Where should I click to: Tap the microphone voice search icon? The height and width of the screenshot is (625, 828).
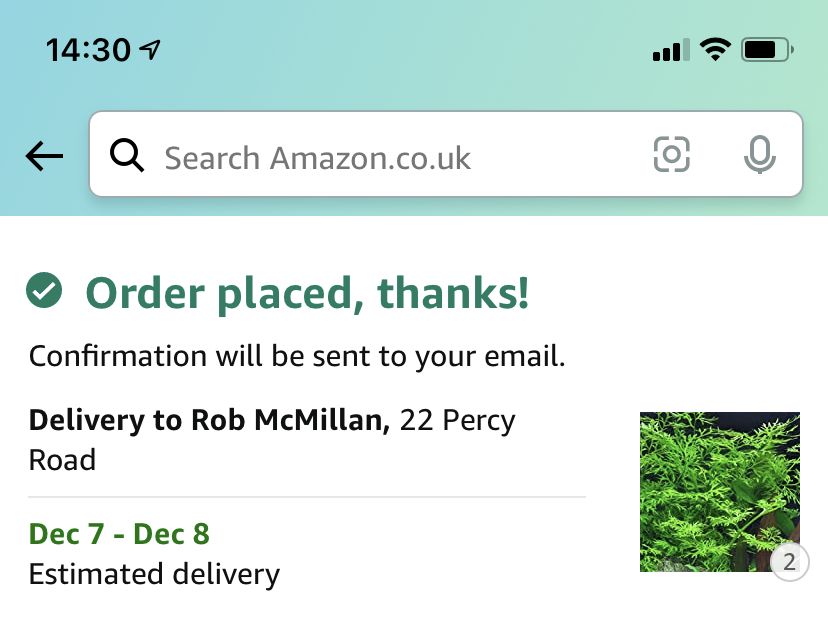(759, 154)
